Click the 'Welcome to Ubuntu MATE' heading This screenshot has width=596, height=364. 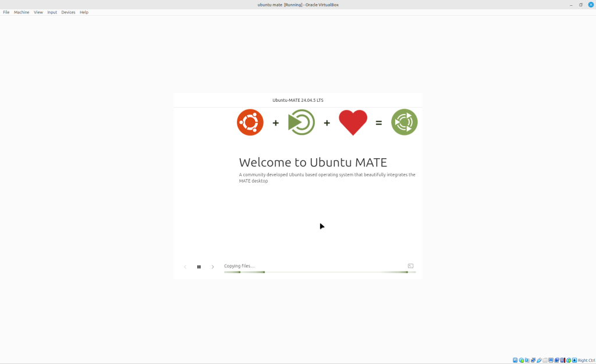coord(313,162)
